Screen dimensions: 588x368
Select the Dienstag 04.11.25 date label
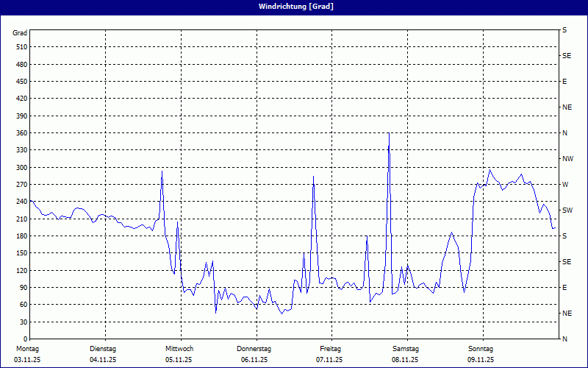(102, 354)
